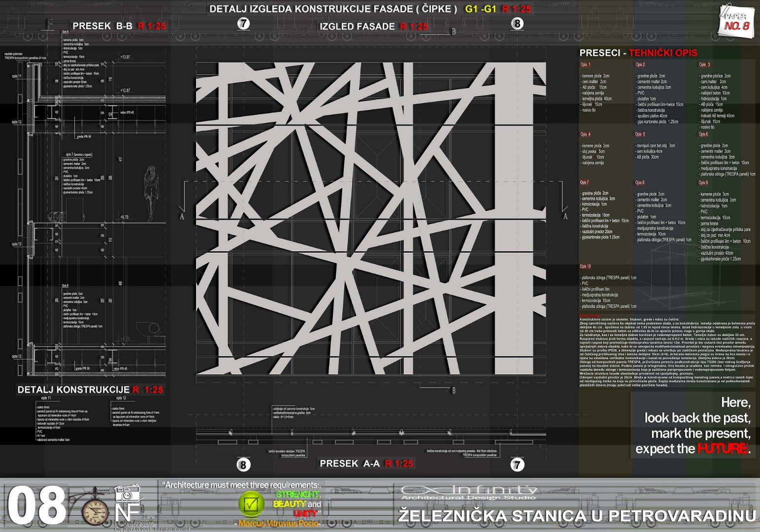Click the camera sketch icon above NF

point(128,493)
